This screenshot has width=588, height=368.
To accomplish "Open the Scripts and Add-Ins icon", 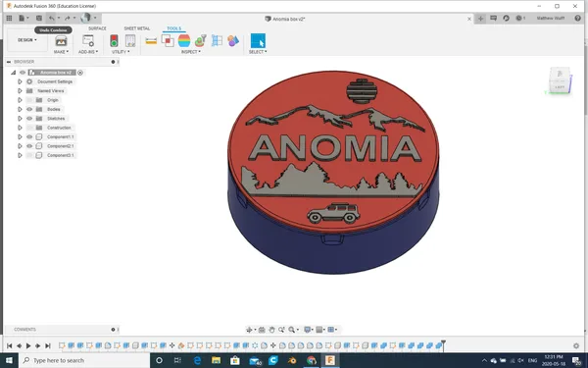I will point(88,41).
